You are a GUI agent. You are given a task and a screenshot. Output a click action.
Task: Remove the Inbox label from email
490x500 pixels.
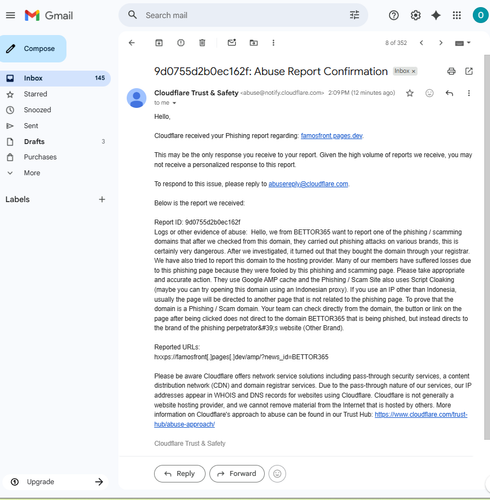pyautogui.click(x=413, y=71)
